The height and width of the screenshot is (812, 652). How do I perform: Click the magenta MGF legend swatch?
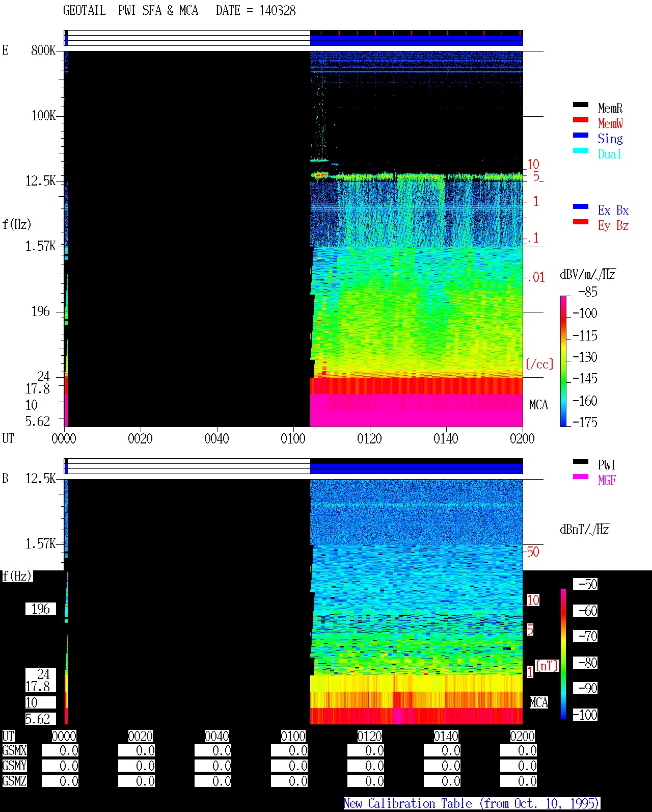click(581, 477)
